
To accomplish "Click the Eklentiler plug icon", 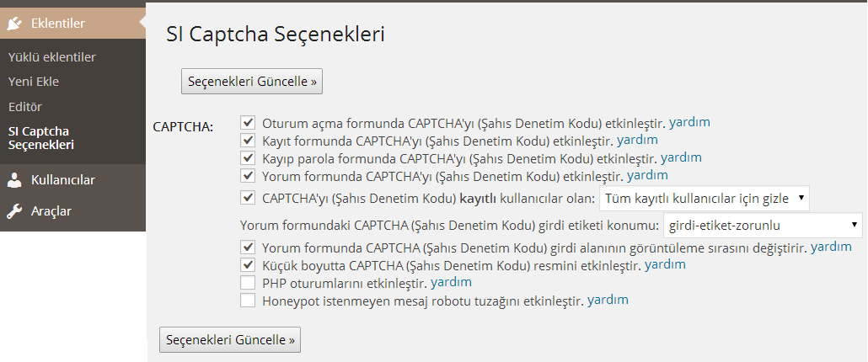I will [14, 24].
